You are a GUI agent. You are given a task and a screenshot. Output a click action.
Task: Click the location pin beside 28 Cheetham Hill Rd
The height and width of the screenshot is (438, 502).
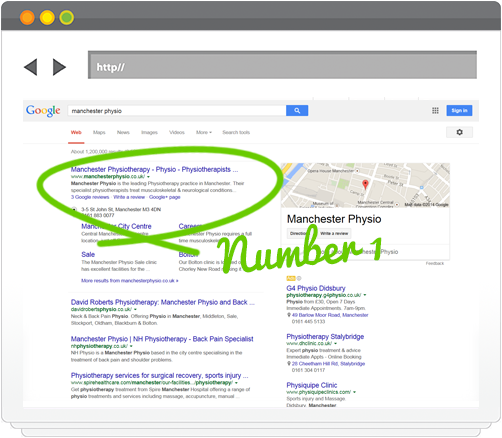tap(289, 364)
